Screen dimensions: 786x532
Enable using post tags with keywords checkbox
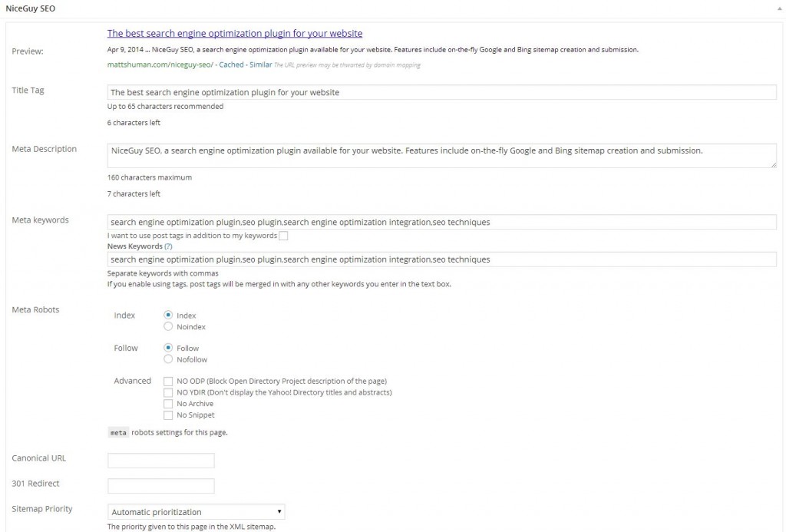[283, 236]
